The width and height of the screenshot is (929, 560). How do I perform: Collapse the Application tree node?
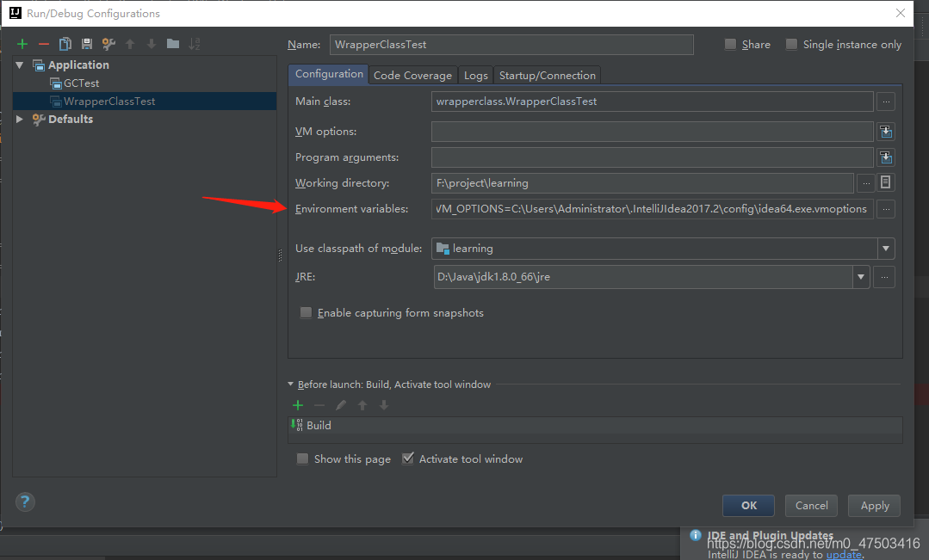[20, 65]
